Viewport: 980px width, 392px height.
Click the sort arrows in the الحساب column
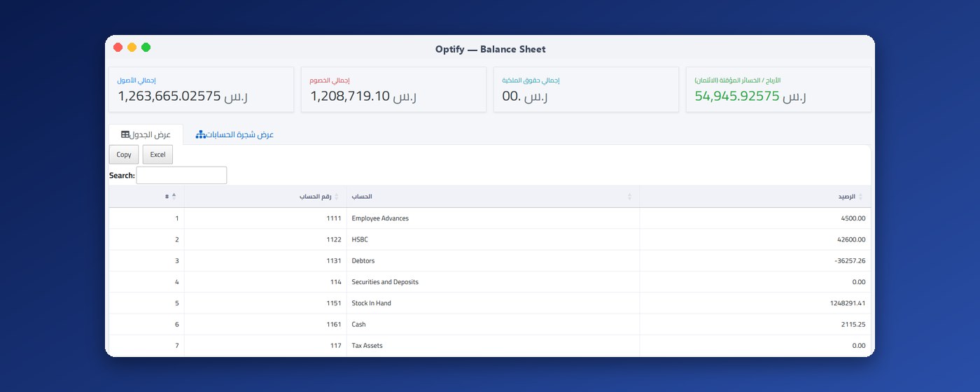tap(629, 197)
